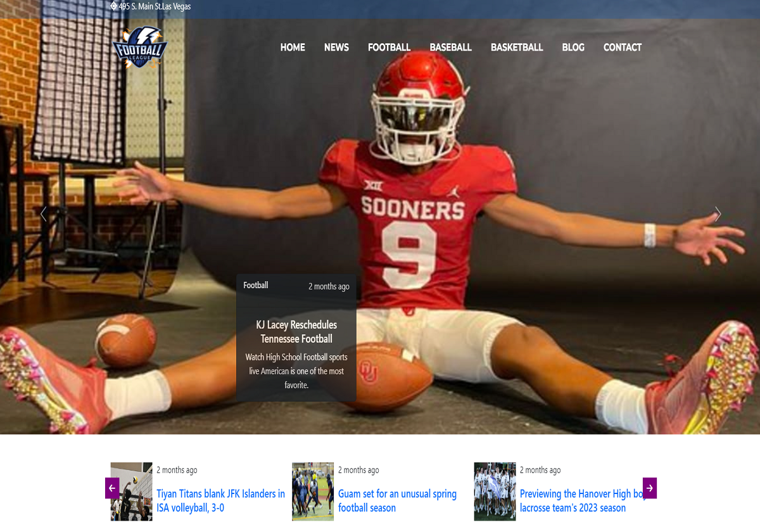Click '2 months ago' above Guam article

pyautogui.click(x=358, y=470)
